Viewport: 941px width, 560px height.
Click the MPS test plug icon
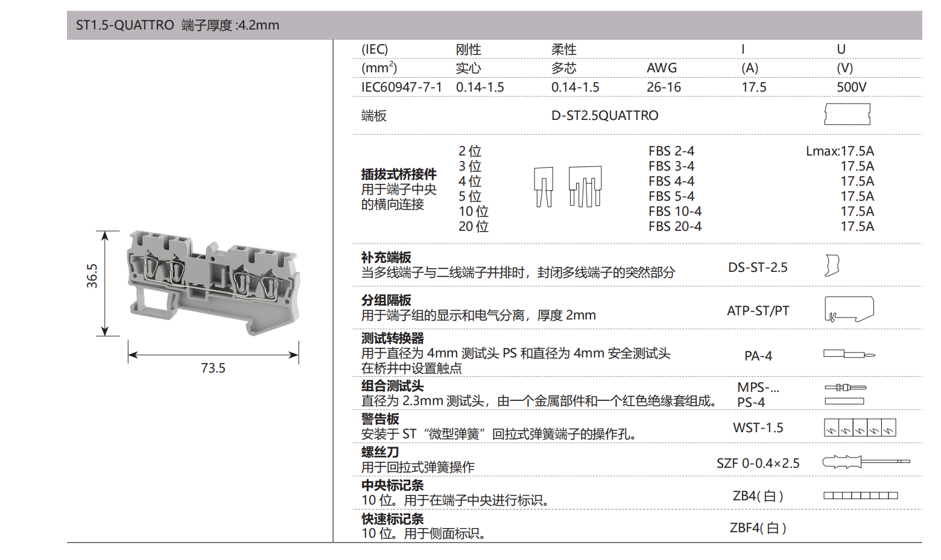pyautogui.click(x=844, y=388)
